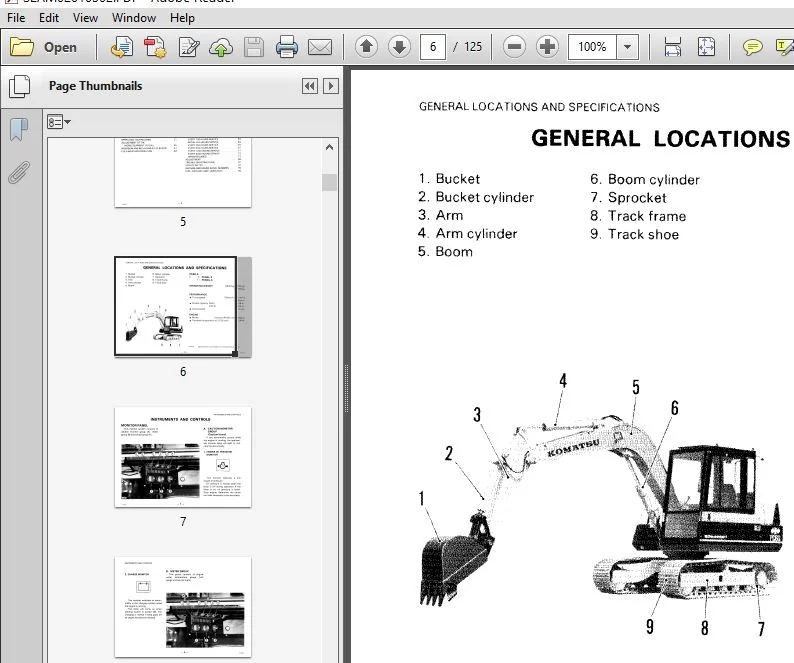Viewport: 794px width, 663px height.
Task: Click the '125' total pages label
Action: click(473, 47)
